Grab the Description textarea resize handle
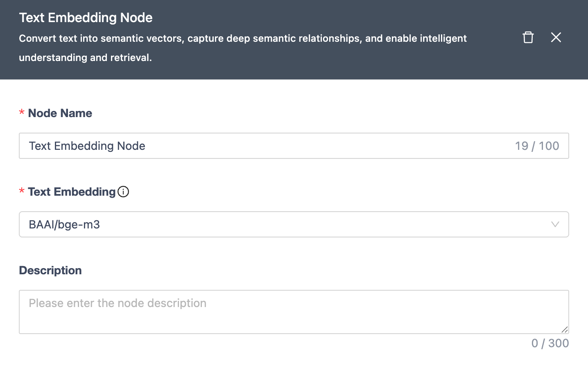 (565, 330)
